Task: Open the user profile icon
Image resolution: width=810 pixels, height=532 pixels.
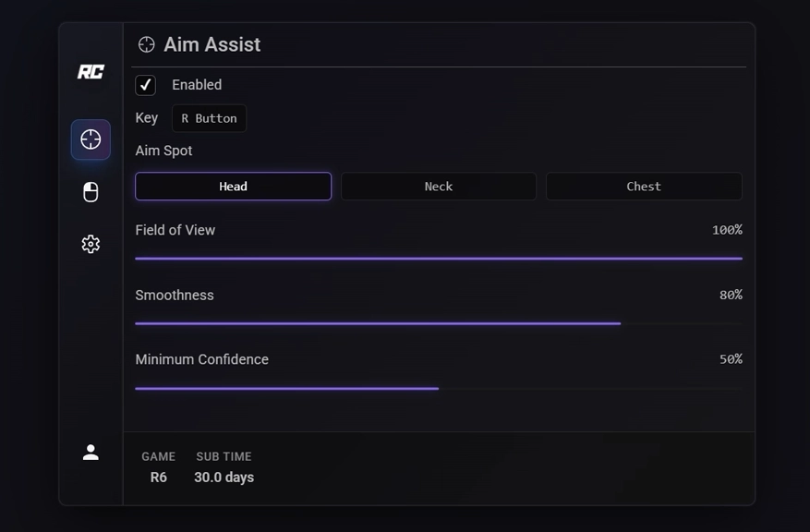Action: (91, 453)
